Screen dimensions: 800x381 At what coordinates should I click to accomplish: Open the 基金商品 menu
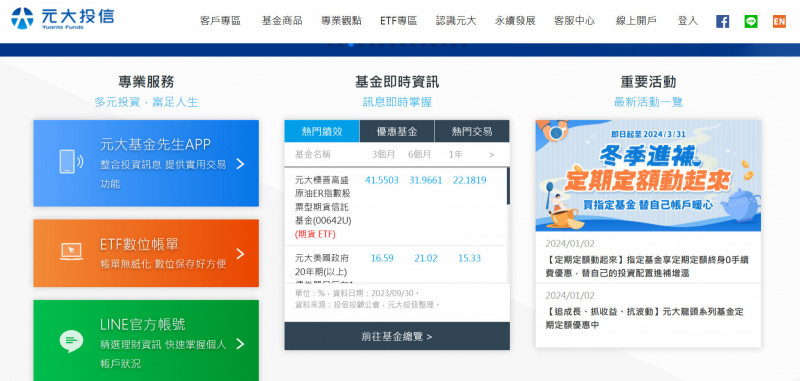[x=282, y=21]
